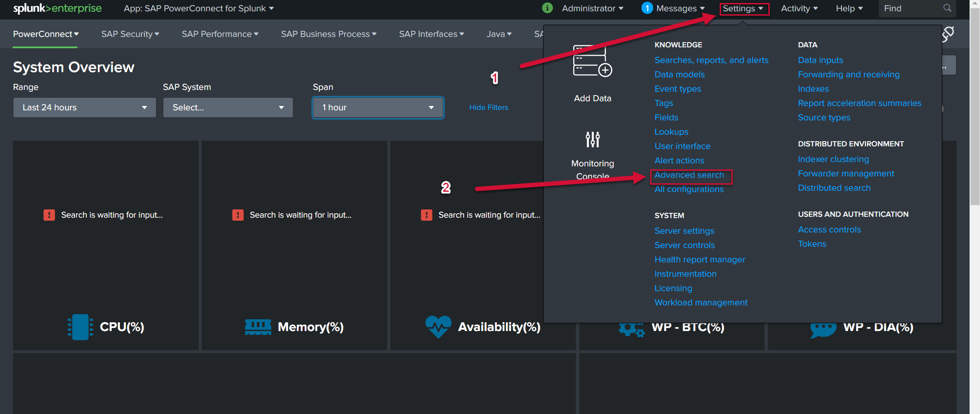The width and height of the screenshot is (980, 414).
Task: Click the CPU chip icon
Action: [x=80, y=327]
